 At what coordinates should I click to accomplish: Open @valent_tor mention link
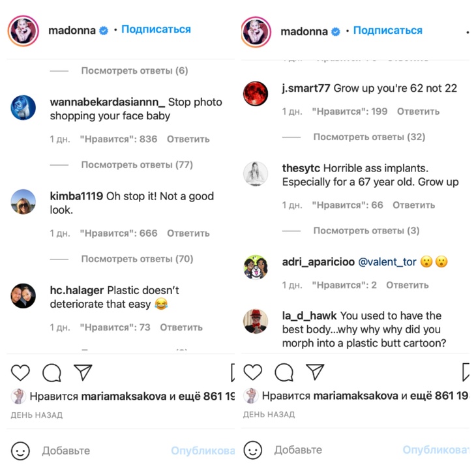click(387, 261)
